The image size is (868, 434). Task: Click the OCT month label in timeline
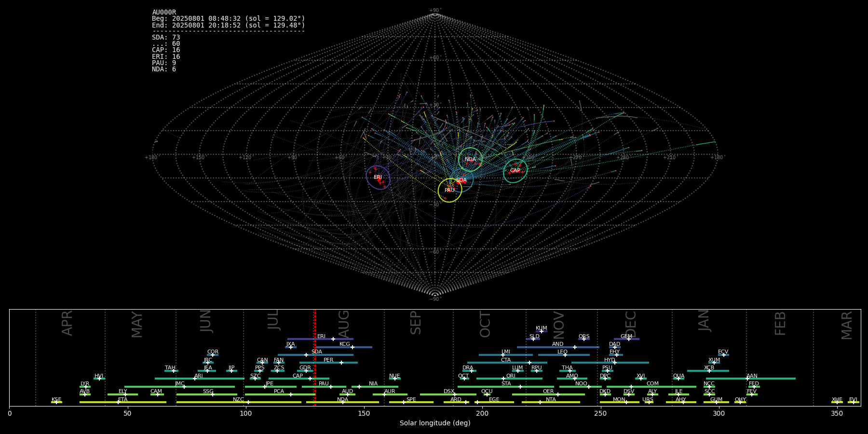coord(485,324)
